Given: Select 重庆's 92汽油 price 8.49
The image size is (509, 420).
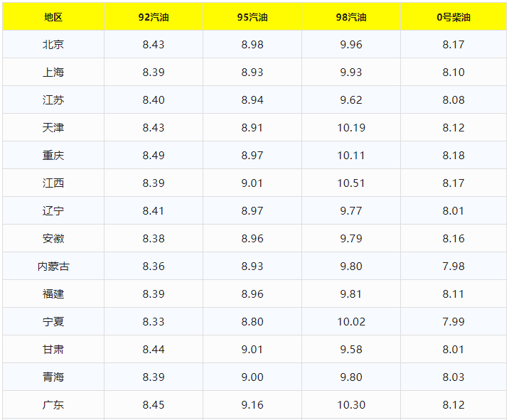Looking at the screenshot, I should point(154,156).
